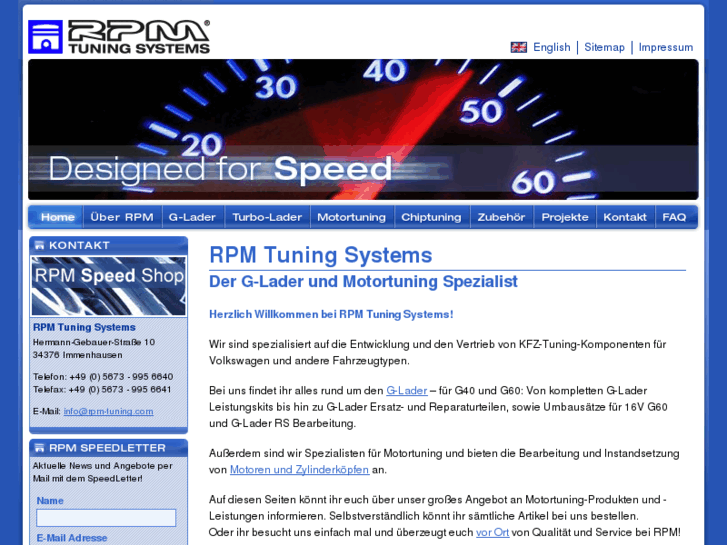Click the E-Mail Adresse field label
This screenshot has height=545, width=727.
(72, 538)
